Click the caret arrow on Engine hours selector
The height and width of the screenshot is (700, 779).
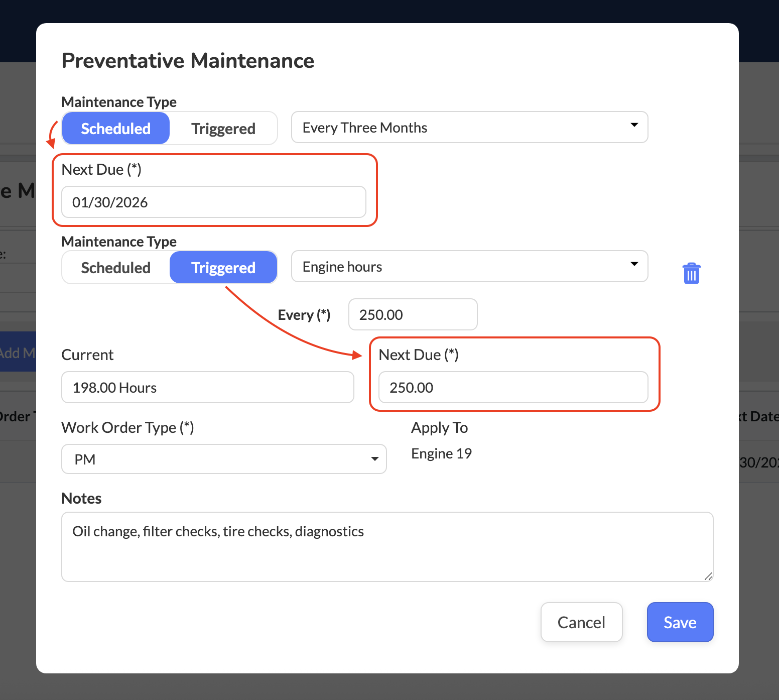pos(634,264)
